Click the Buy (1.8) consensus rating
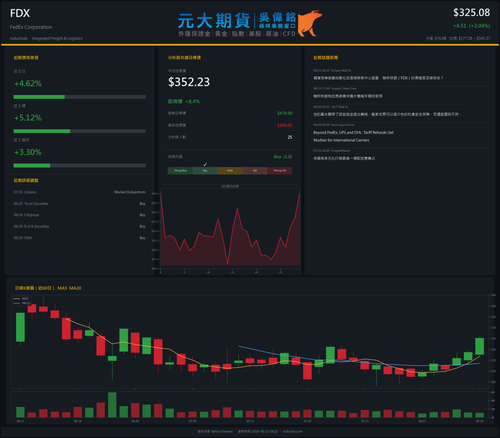 pos(283,157)
